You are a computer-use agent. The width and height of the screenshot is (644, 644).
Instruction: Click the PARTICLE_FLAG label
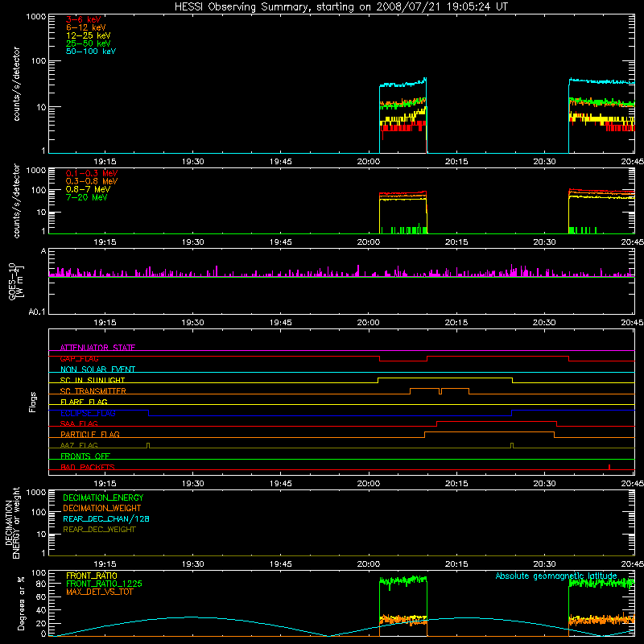[x=90, y=434]
